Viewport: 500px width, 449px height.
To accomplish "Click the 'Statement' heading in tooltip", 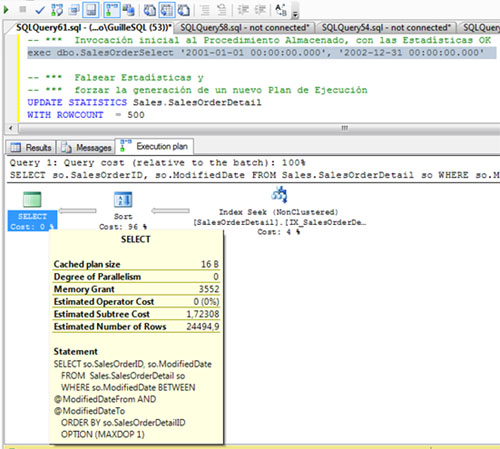I will (76, 351).
